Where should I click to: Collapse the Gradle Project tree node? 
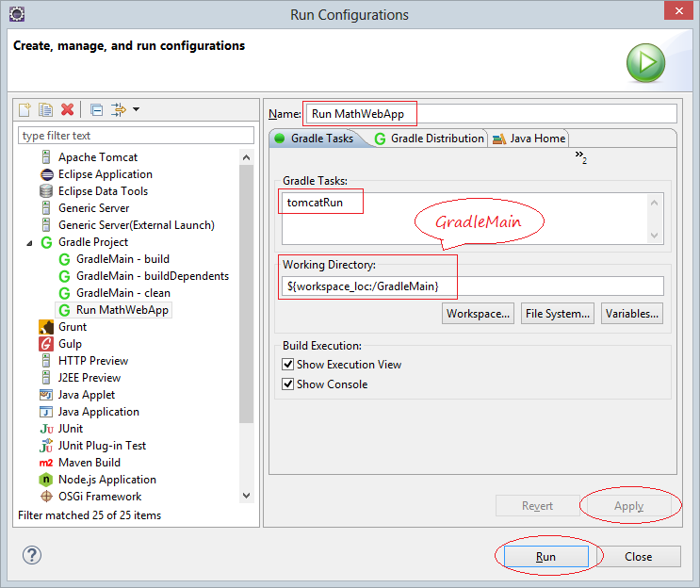(x=29, y=243)
